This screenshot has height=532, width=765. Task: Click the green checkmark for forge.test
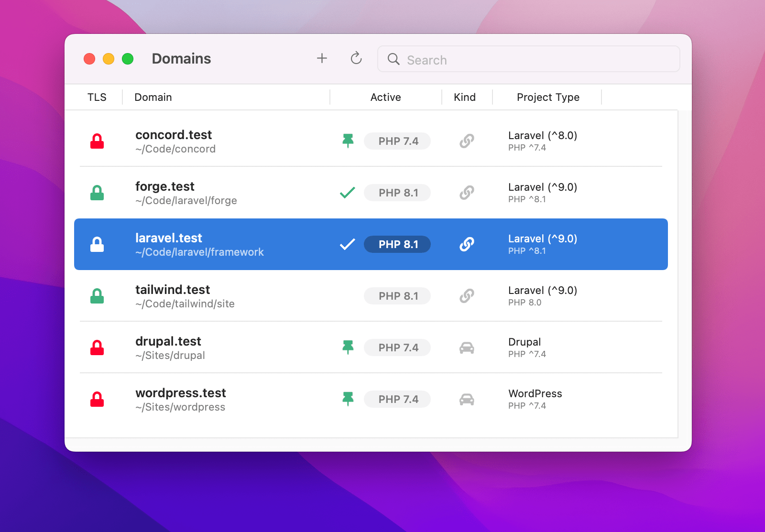[348, 193]
